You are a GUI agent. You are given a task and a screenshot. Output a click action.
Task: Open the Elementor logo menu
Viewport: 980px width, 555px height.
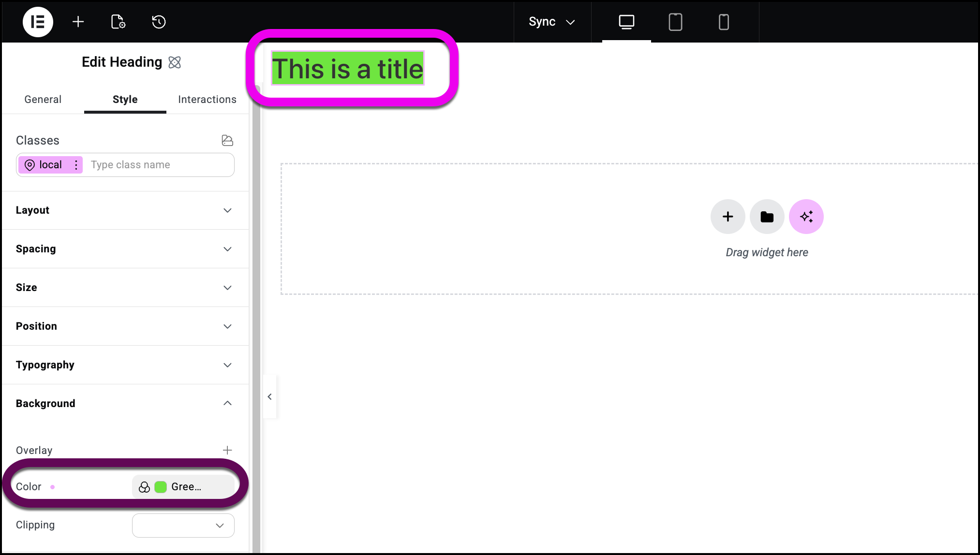point(38,22)
